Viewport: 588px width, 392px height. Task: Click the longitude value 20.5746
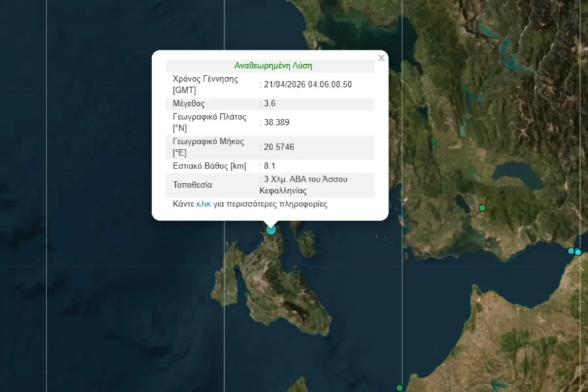279,147
